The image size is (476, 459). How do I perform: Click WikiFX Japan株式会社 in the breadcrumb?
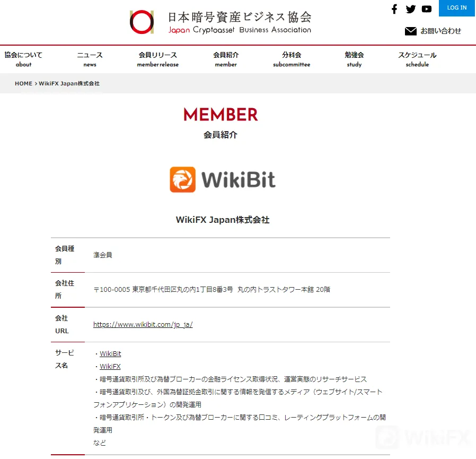69,84
